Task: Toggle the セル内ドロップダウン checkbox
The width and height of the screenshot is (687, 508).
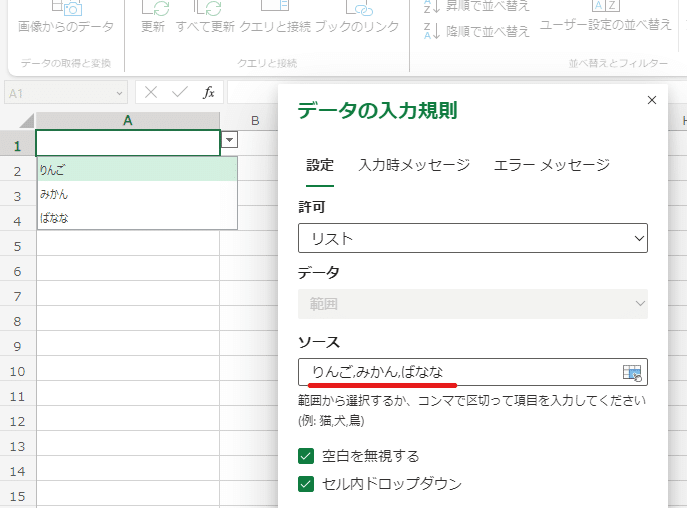Action: point(306,484)
